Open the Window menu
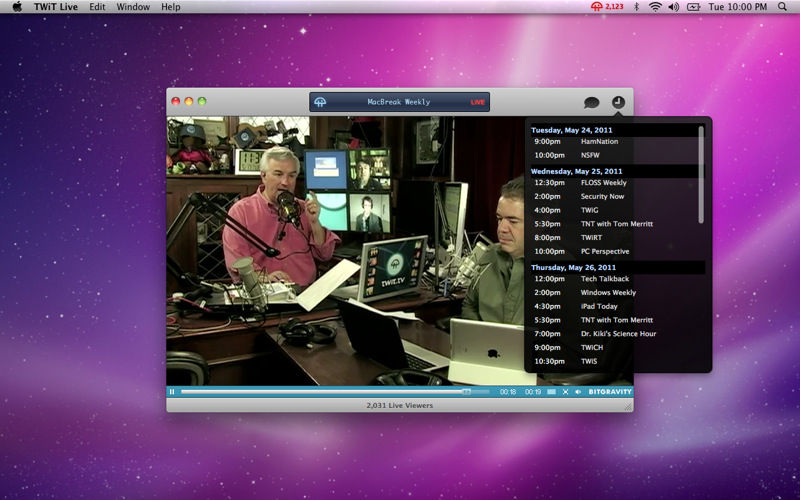Image resolution: width=800 pixels, height=500 pixels. (133, 7)
